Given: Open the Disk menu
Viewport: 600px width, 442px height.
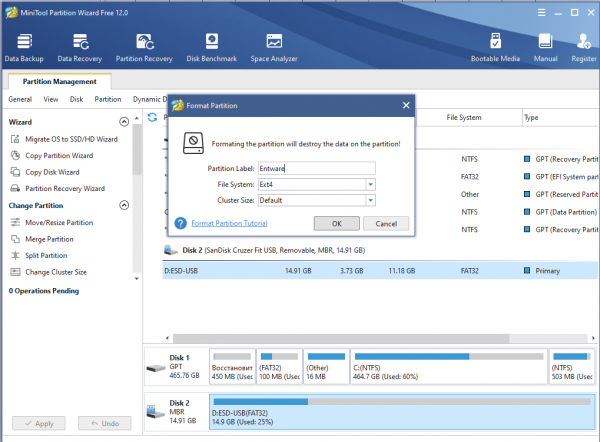Looking at the screenshot, I should [x=76, y=99].
